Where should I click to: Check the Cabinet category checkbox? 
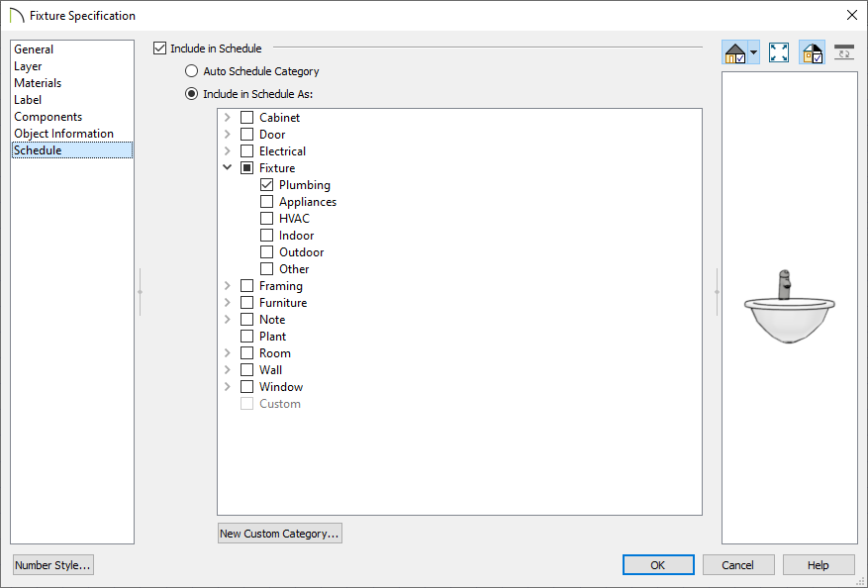click(x=246, y=118)
